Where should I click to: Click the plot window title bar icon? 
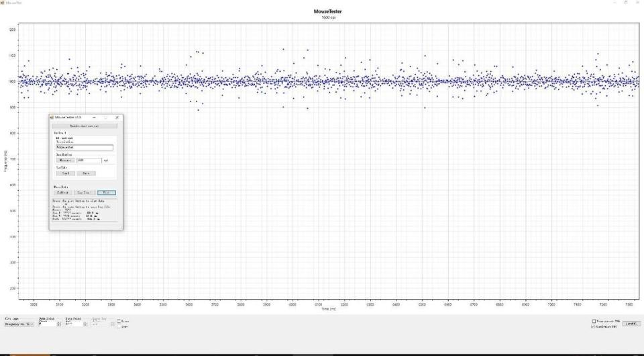point(3,3)
